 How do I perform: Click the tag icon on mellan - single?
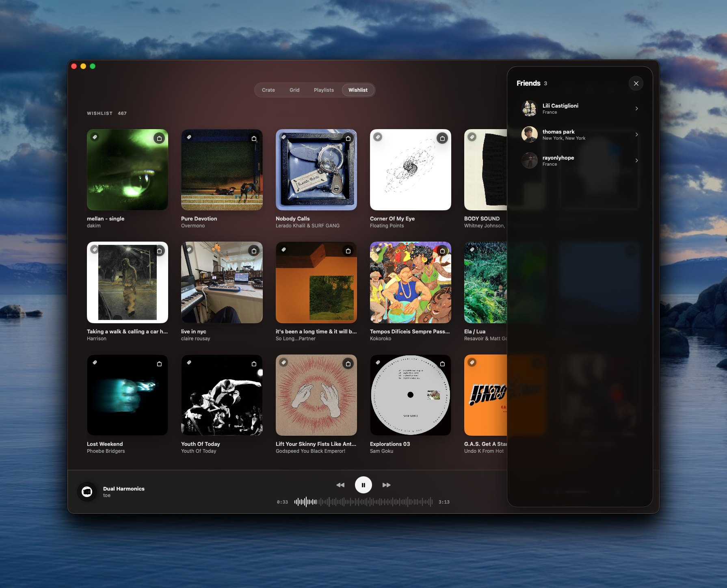95,137
